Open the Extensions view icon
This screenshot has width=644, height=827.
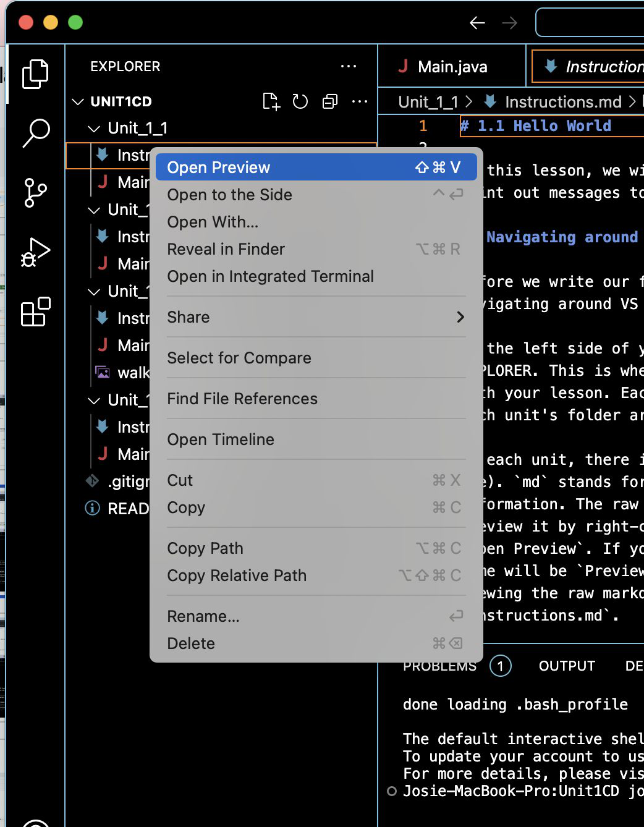click(35, 312)
